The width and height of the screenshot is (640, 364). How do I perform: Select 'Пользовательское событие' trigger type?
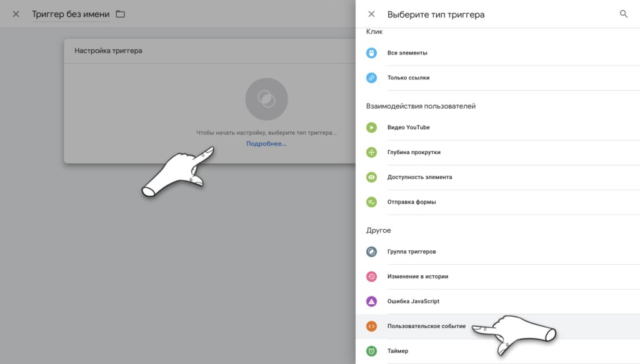[x=426, y=326]
